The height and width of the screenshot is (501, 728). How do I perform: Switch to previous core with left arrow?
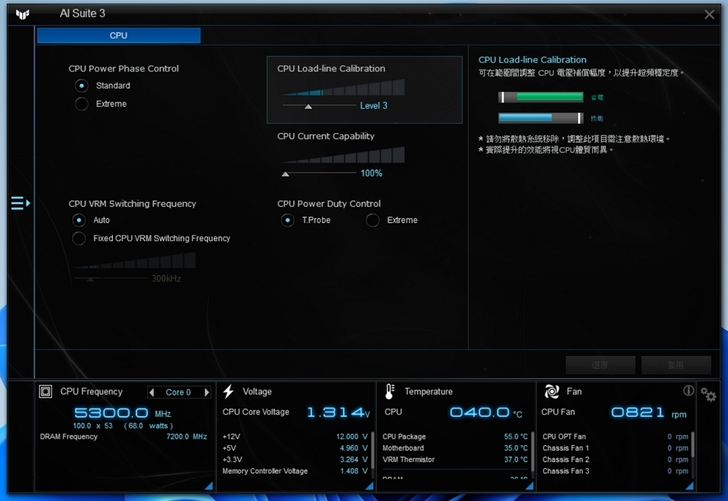[x=151, y=392]
